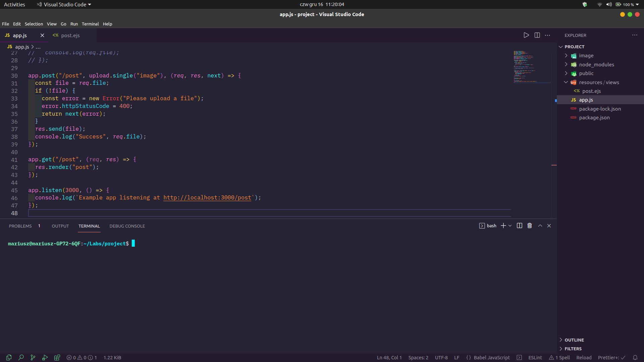Image resolution: width=644 pixels, height=362 pixels.
Task: Open the Selection menu
Action: point(34,24)
